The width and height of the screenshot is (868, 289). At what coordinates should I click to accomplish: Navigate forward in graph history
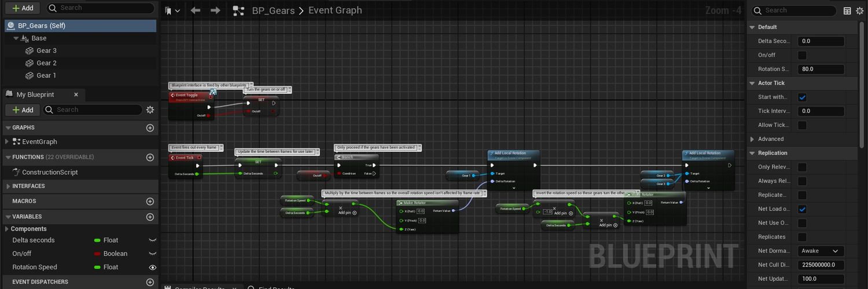coord(215,10)
